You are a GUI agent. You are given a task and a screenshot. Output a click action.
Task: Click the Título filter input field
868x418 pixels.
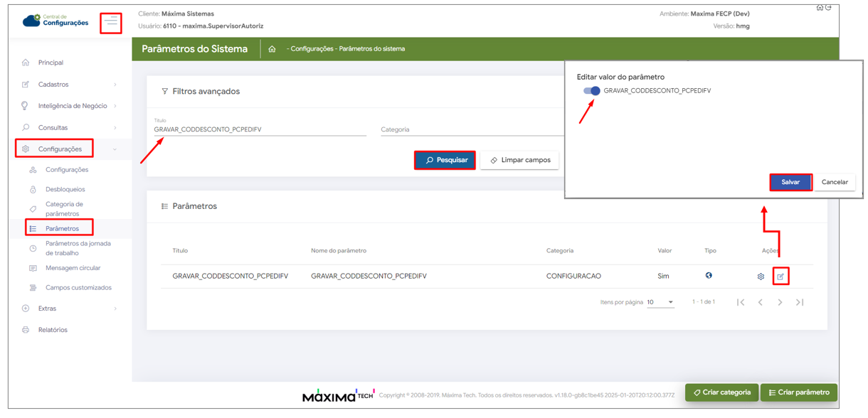[260, 130]
